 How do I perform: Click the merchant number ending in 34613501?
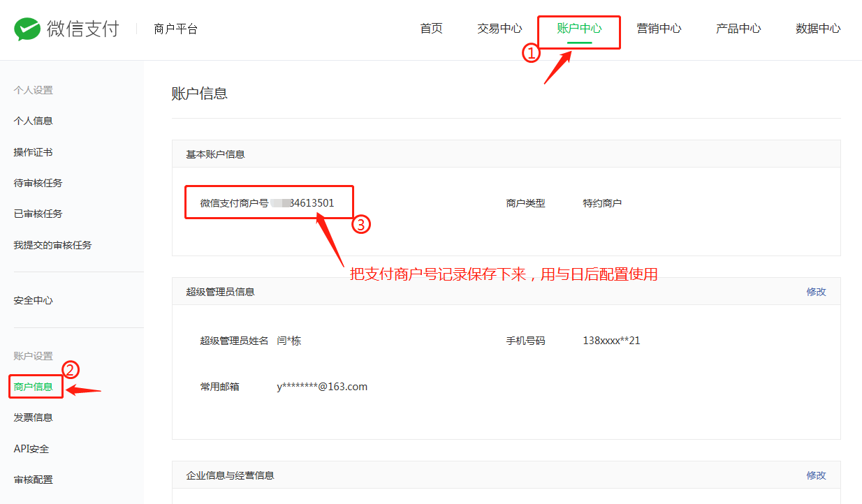pos(303,203)
